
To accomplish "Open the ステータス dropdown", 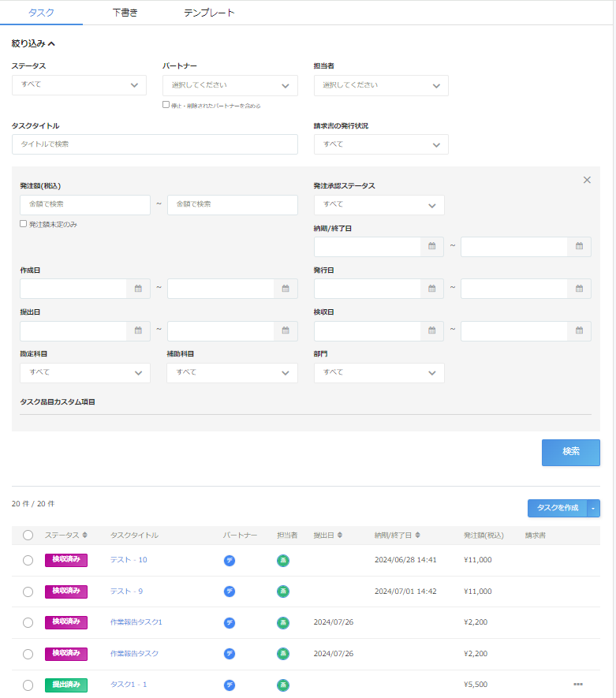I will (79, 85).
